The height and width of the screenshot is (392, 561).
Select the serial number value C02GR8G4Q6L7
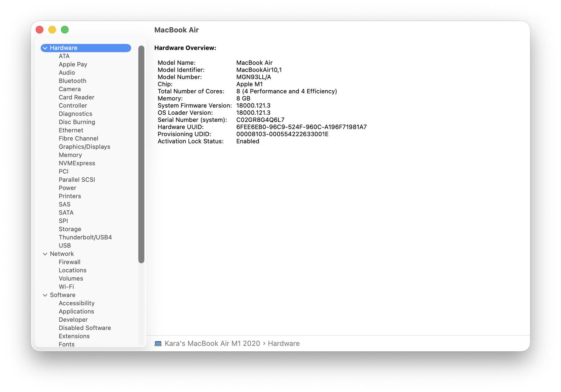[261, 120]
